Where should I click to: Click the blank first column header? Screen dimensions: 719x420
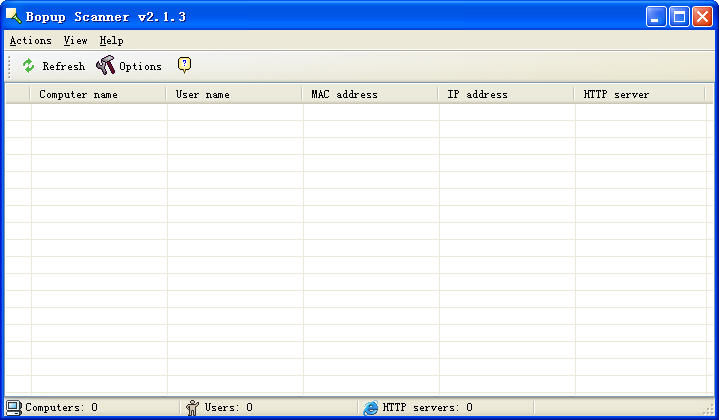coord(18,94)
